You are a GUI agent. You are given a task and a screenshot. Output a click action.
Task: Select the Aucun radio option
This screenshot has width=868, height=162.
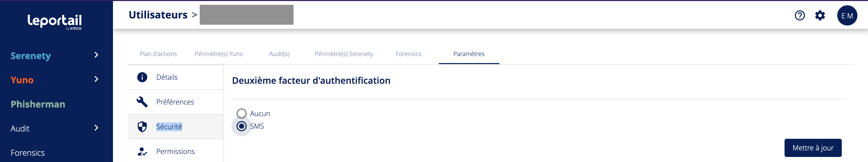242,113
